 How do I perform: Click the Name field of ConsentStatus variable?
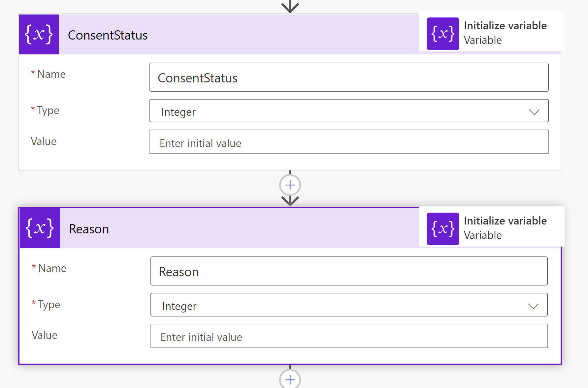pyautogui.click(x=349, y=77)
